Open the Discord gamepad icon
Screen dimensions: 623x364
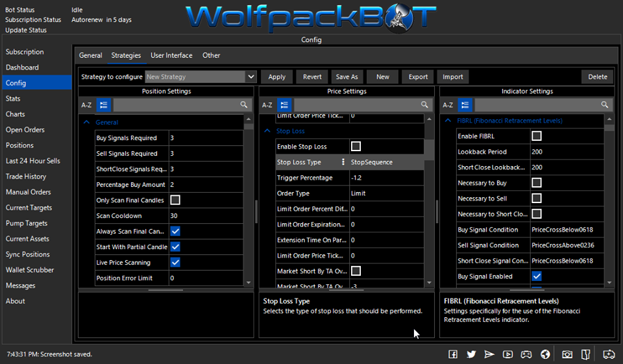point(526,354)
